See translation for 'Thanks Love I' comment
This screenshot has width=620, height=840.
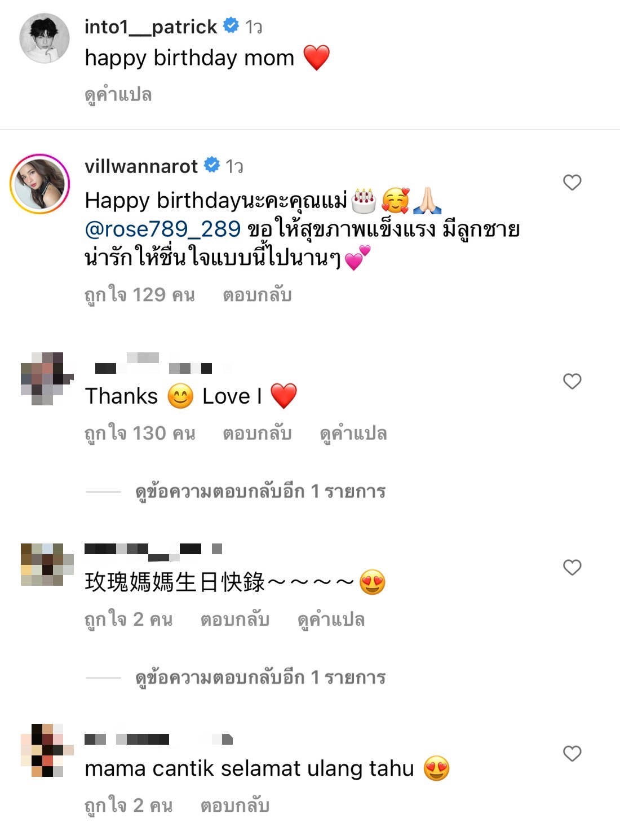tap(353, 433)
